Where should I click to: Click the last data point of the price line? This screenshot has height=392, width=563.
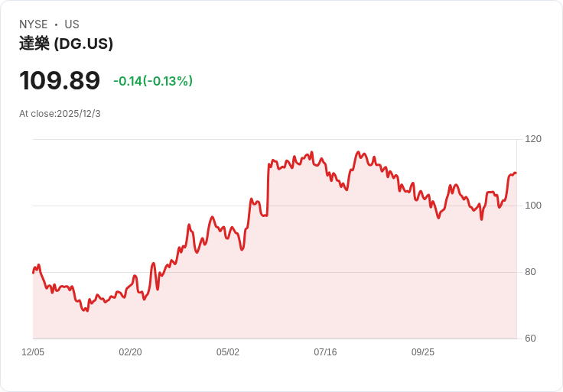[516, 173]
